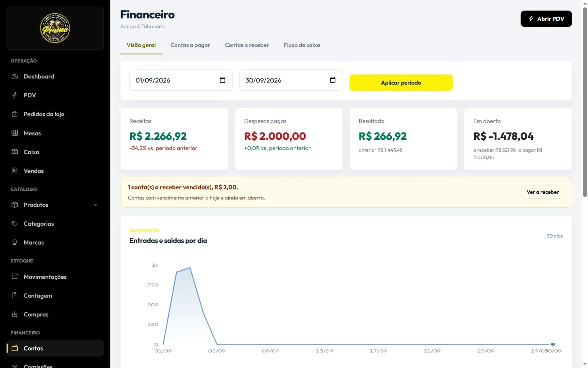Click the Produtos box icon

pos(15,205)
